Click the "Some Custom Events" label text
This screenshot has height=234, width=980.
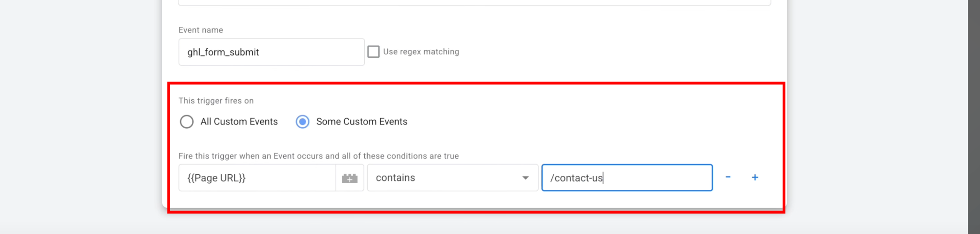[x=362, y=122]
